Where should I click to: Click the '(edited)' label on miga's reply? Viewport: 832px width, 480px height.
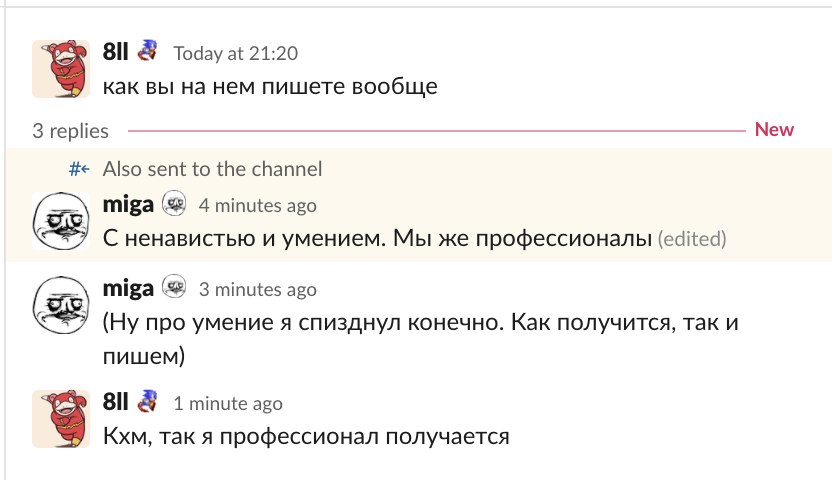pyautogui.click(x=692, y=240)
